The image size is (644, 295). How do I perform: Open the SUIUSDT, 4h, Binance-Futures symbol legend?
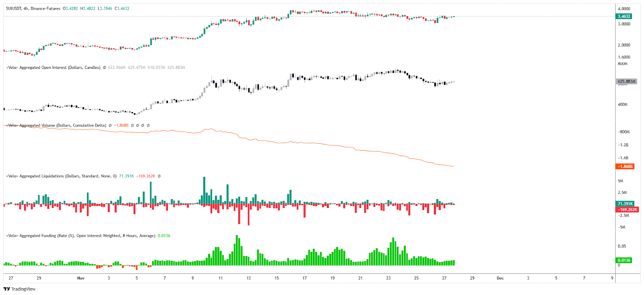click(33, 8)
